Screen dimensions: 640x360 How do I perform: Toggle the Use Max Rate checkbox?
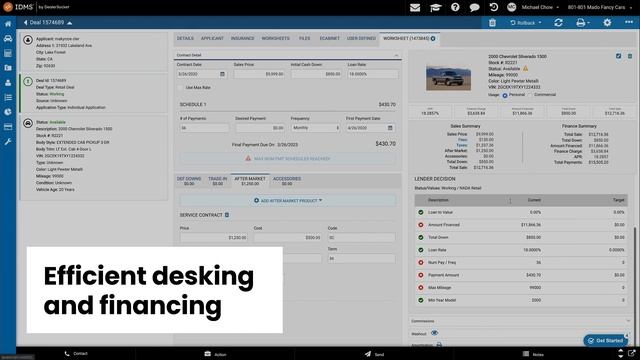coord(180,88)
